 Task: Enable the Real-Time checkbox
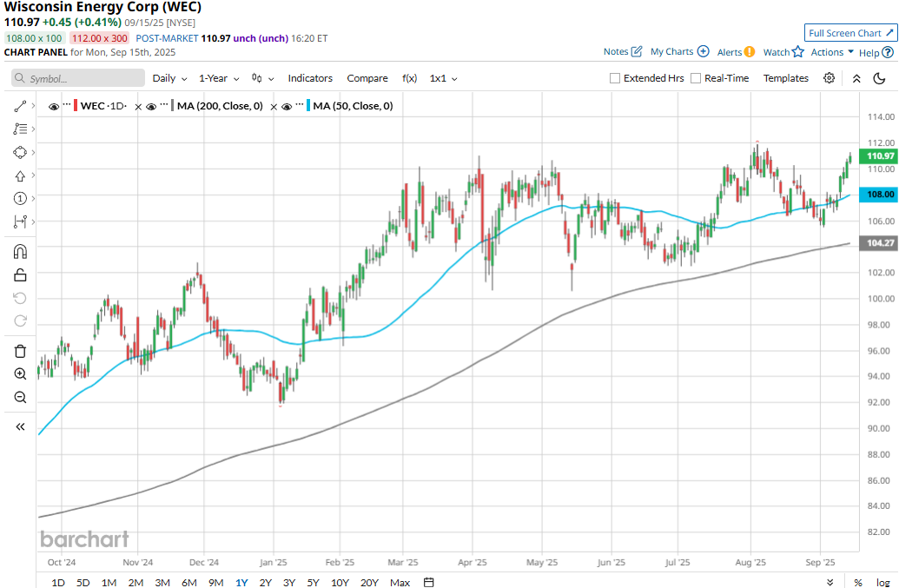tap(696, 78)
